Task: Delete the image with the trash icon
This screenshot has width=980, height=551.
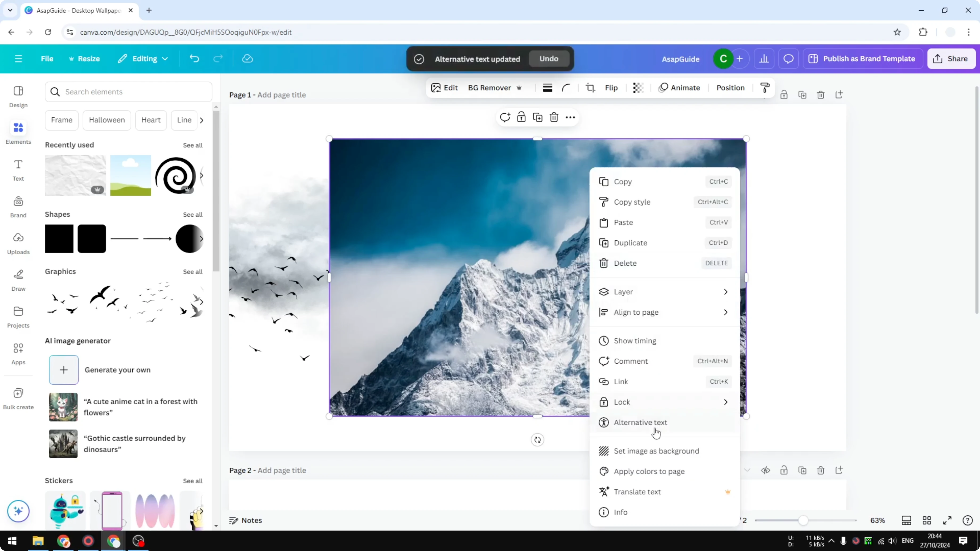Action: 554,117
